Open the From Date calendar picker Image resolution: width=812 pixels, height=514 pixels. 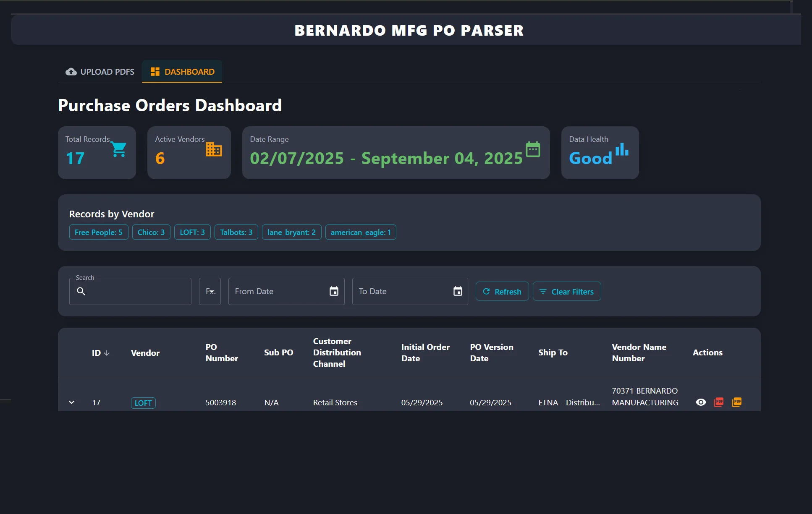tap(334, 291)
